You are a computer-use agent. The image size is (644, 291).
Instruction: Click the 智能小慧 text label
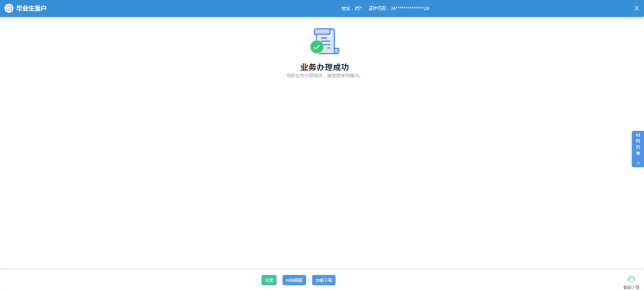coord(631,287)
